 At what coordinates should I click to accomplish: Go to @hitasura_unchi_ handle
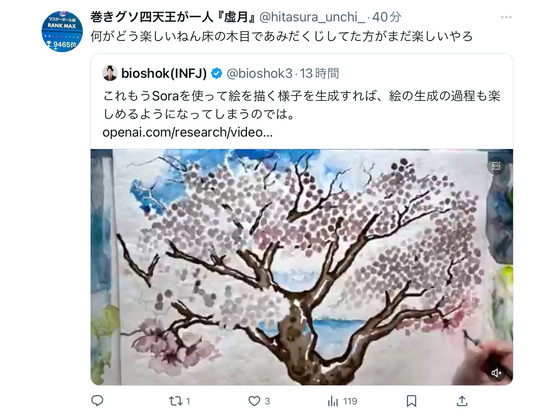coord(314,17)
